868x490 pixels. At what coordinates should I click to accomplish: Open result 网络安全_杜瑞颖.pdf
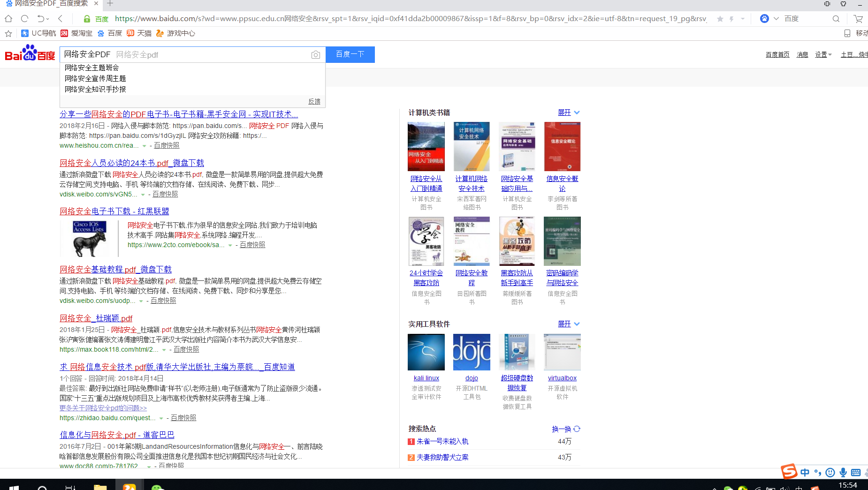click(x=96, y=318)
